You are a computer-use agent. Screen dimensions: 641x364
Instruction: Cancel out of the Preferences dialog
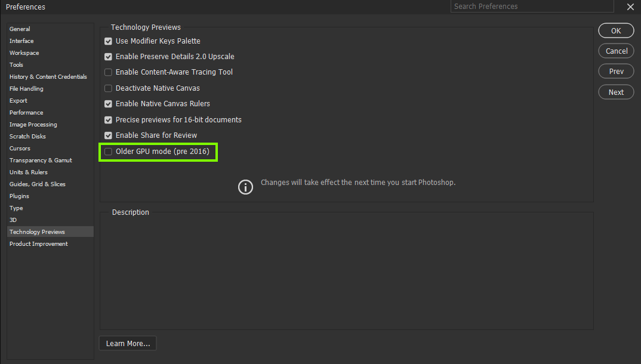[616, 51]
